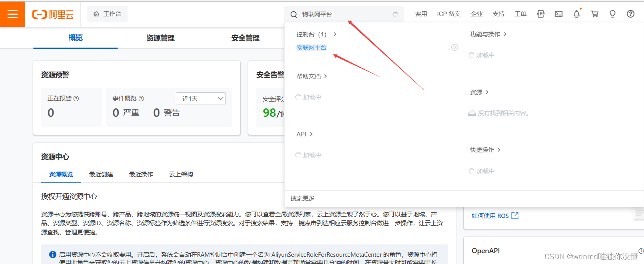Select the 资源概览 sub-tab
The image size is (644, 264).
pyautogui.click(x=61, y=174)
